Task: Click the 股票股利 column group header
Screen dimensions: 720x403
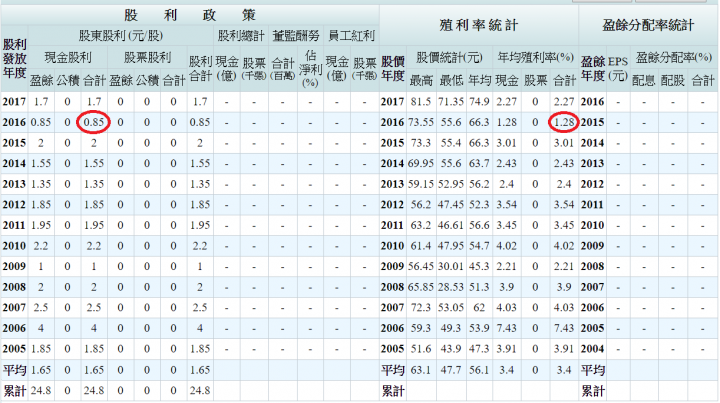Action: pos(147,57)
